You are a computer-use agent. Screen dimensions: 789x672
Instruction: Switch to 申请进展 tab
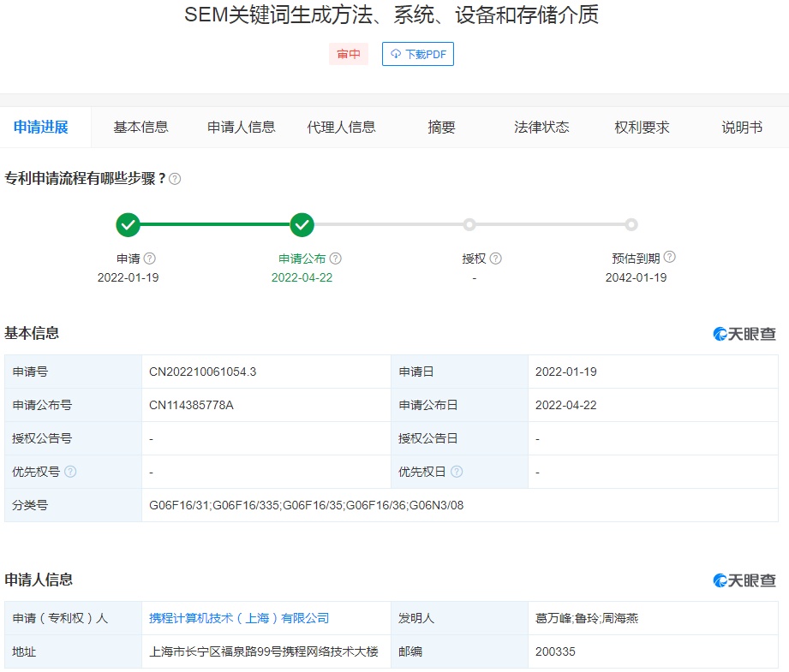(x=41, y=128)
